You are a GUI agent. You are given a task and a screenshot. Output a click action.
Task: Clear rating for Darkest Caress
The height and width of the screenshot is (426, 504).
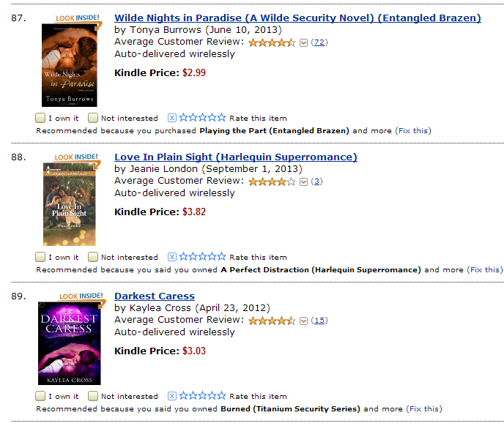point(172,396)
